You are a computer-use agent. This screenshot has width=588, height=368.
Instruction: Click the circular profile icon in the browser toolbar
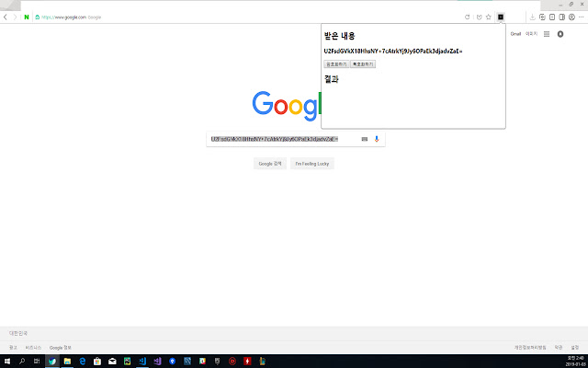571,17
